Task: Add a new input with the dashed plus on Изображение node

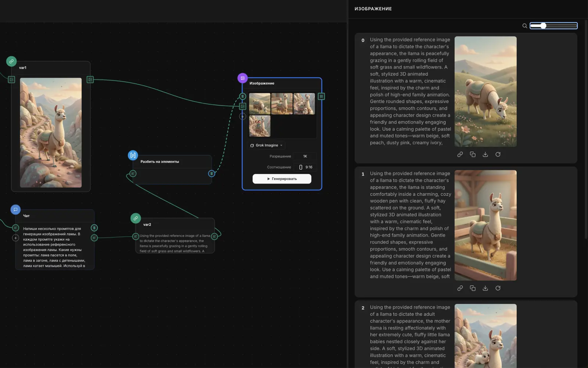Action: point(243,116)
